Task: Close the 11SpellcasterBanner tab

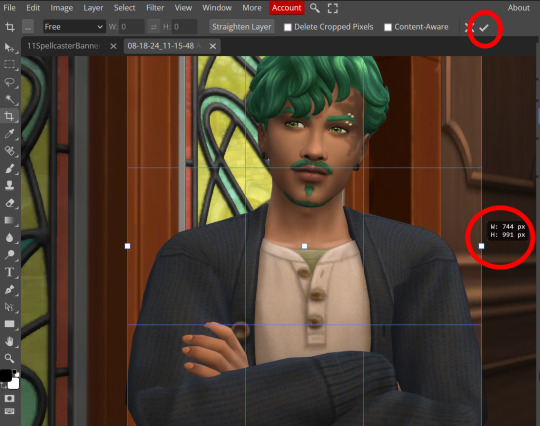Action: (113, 46)
